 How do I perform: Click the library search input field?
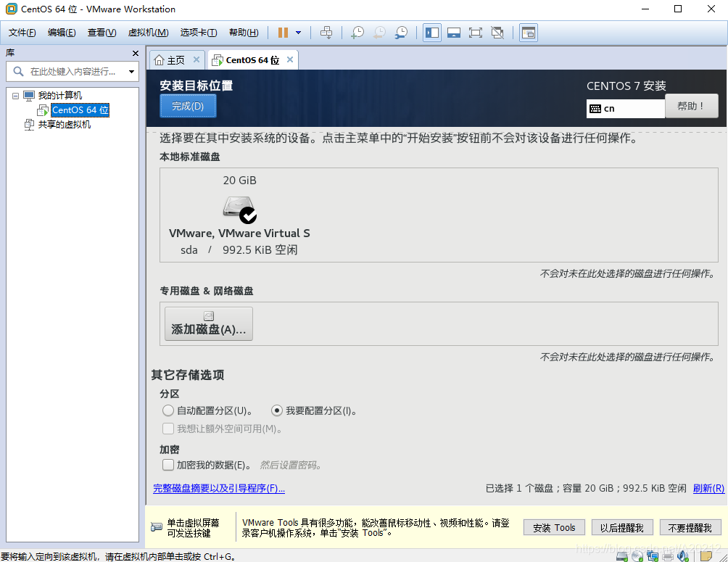pyautogui.click(x=72, y=72)
